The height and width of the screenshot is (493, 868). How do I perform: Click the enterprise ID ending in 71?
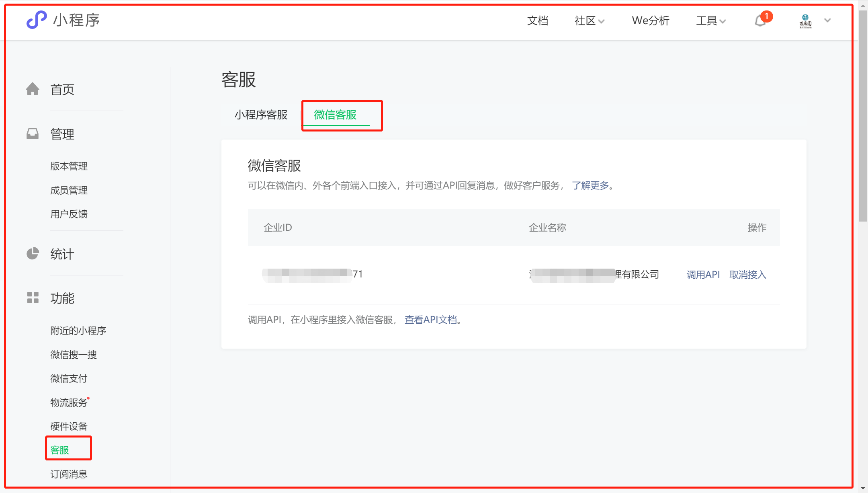pos(313,275)
